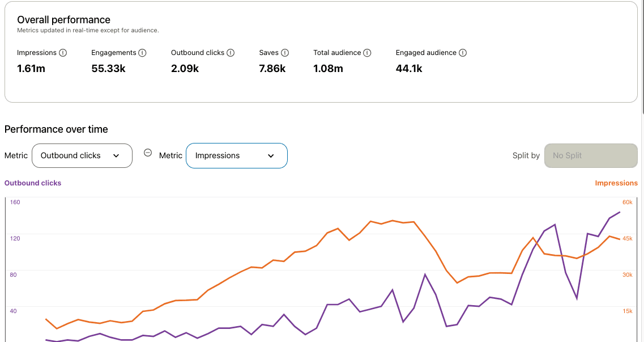The height and width of the screenshot is (342, 644).
Task: Open the Impressions metric dropdown
Action: point(236,155)
